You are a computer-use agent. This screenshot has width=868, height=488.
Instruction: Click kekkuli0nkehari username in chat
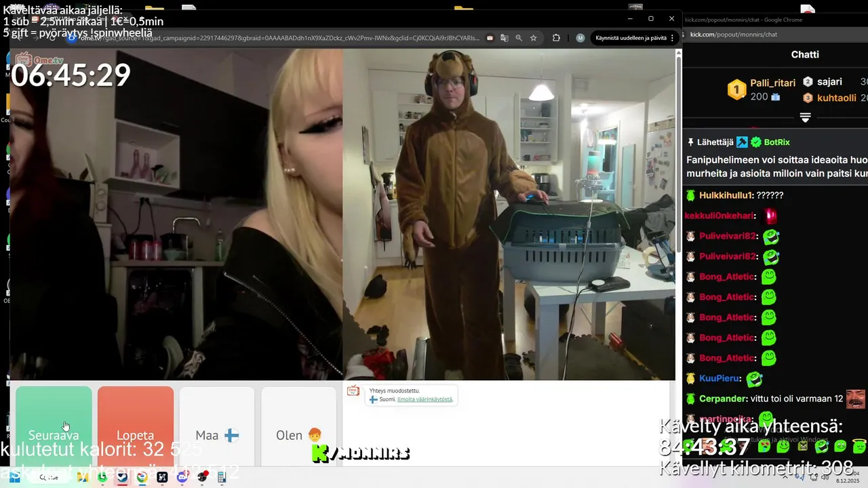tap(719, 216)
